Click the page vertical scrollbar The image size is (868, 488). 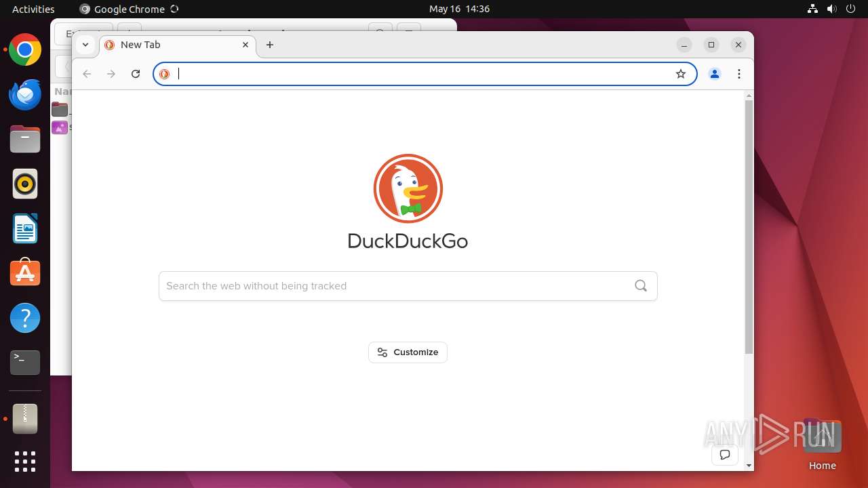pyautogui.click(x=749, y=227)
